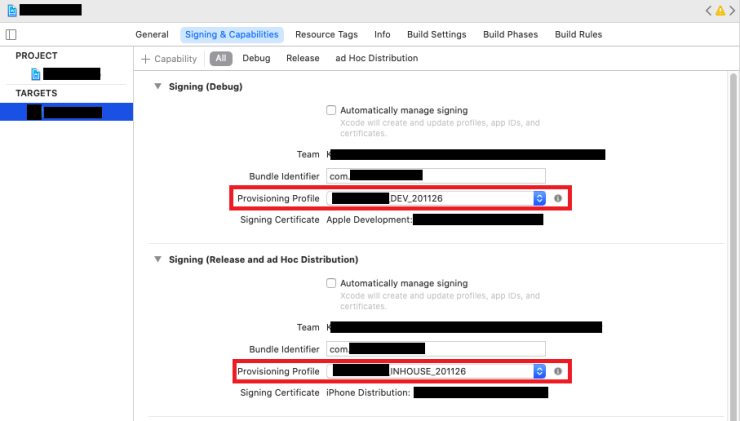
Task: Open the INHOUSE_201126 provisioning profile dropdown
Action: coord(539,371)
